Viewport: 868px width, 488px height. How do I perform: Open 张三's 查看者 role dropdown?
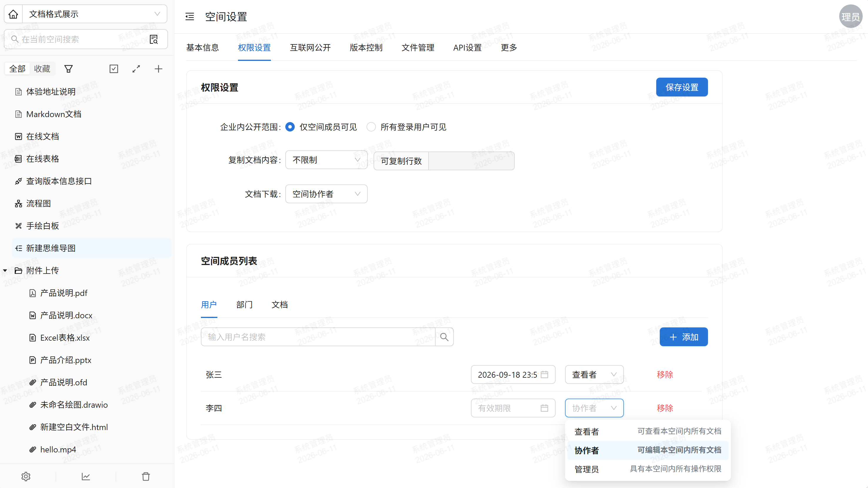click(594, 374)
